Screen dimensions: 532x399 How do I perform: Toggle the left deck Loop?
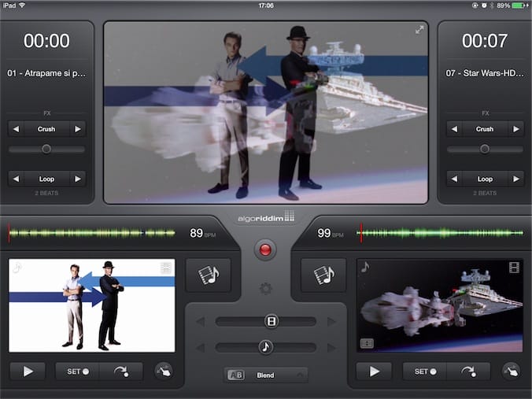(46, 179)
